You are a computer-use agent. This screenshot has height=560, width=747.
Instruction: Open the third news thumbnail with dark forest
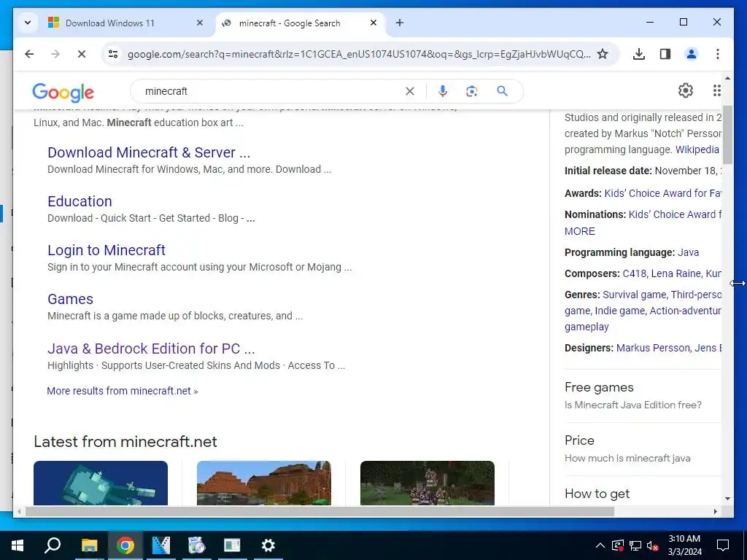pos(427,483)
